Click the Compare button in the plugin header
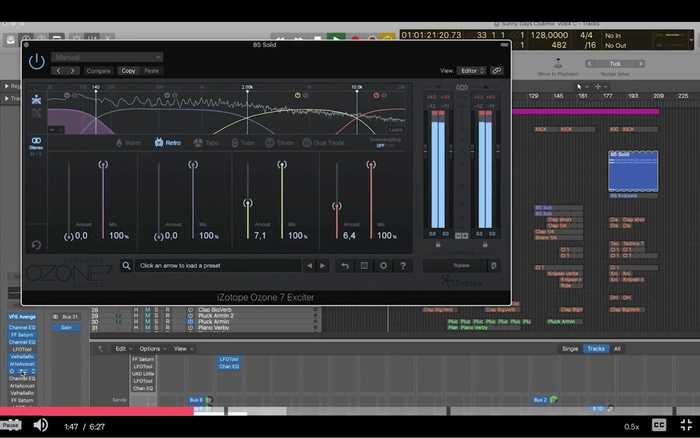The height and width of the screenshot is (438, 700). click(98, 71)
